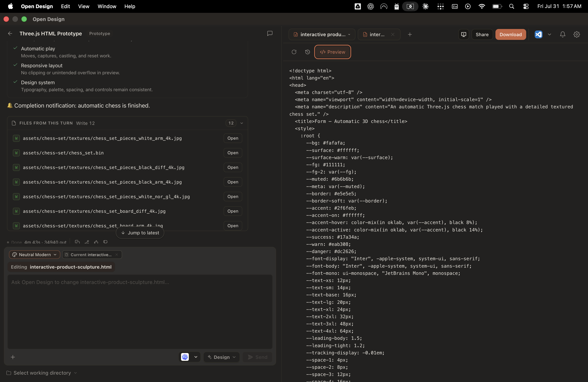The height and width of the screenshot is (382, 588).
Task: Open the View menu
Action: [84, 6]
